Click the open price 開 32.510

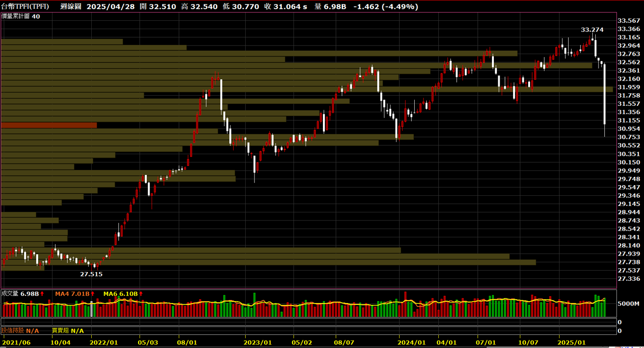point(158,6)
